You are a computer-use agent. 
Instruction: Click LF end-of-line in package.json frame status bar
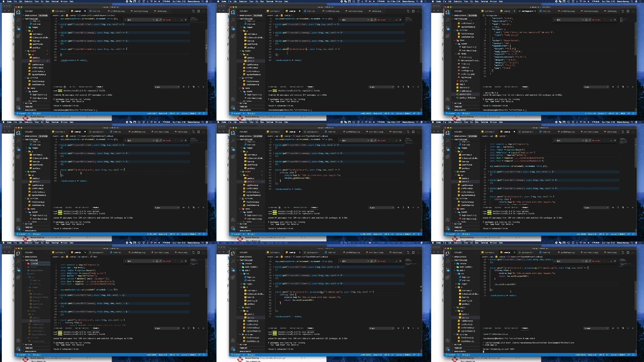tap(617, 113)
